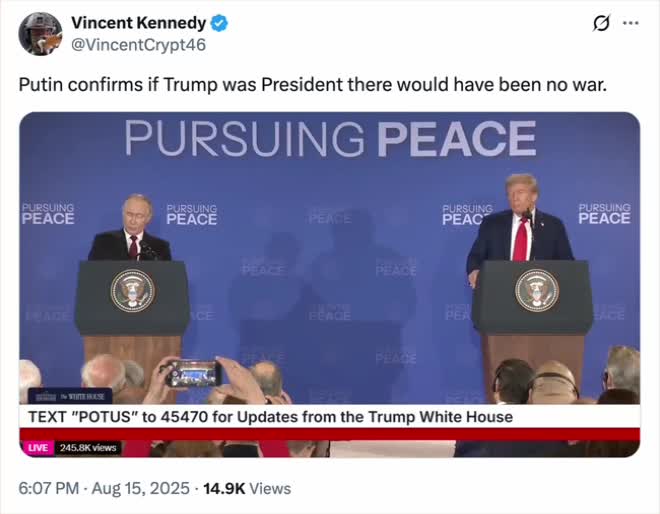Screen dimensions: 660x514
Task: Click the red LIVE badge
Action: tap(38, 448)
